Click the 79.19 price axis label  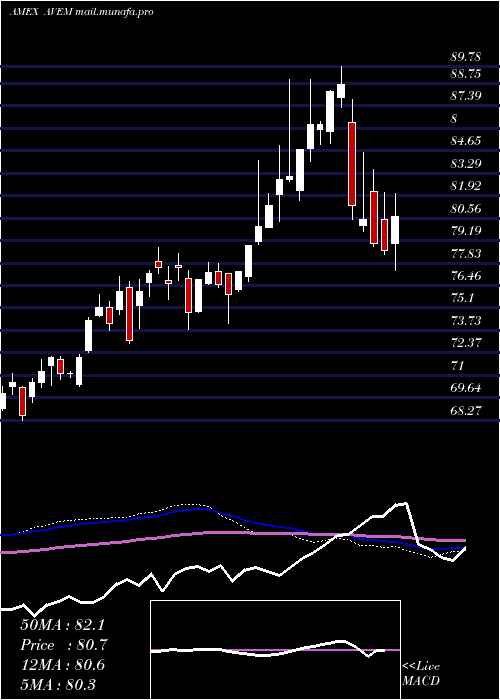[466, 231]
